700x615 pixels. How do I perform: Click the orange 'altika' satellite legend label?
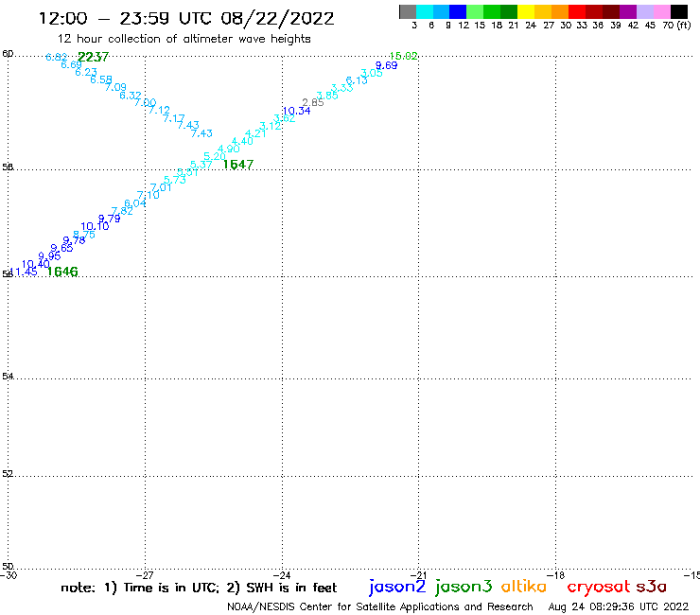tap(524, 587)
